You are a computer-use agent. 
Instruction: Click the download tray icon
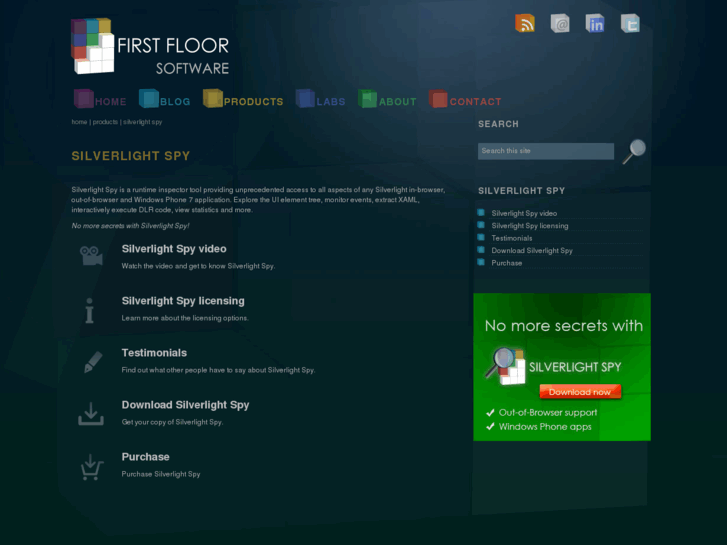pos(91,414)
